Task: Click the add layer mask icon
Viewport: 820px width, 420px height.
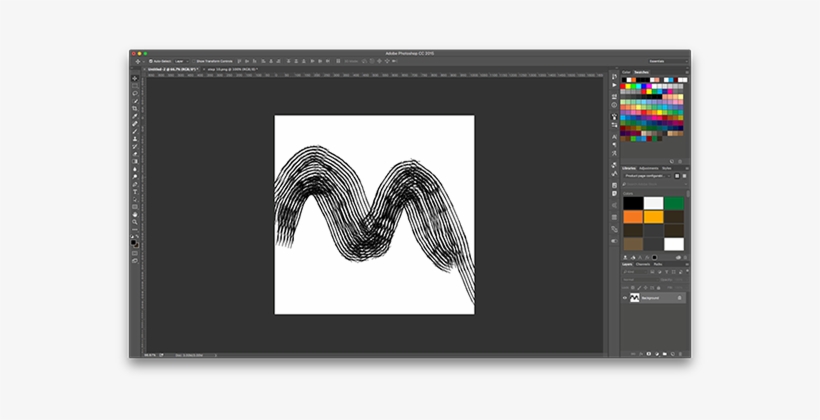Action: pos(648,354)
